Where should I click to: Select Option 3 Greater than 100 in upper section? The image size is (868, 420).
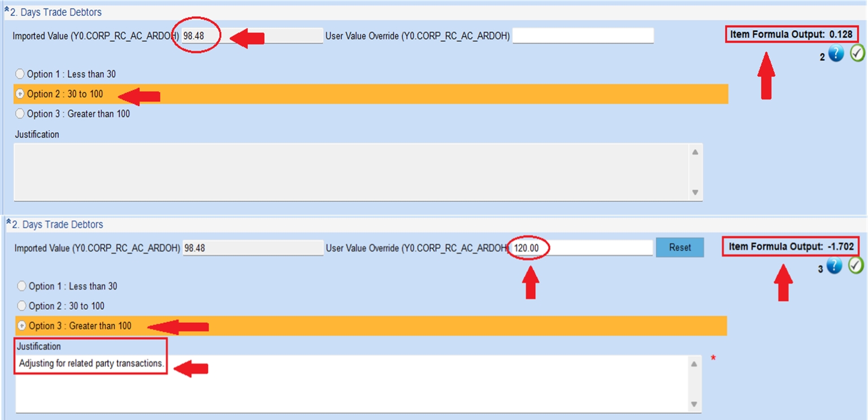pos(20,114)
